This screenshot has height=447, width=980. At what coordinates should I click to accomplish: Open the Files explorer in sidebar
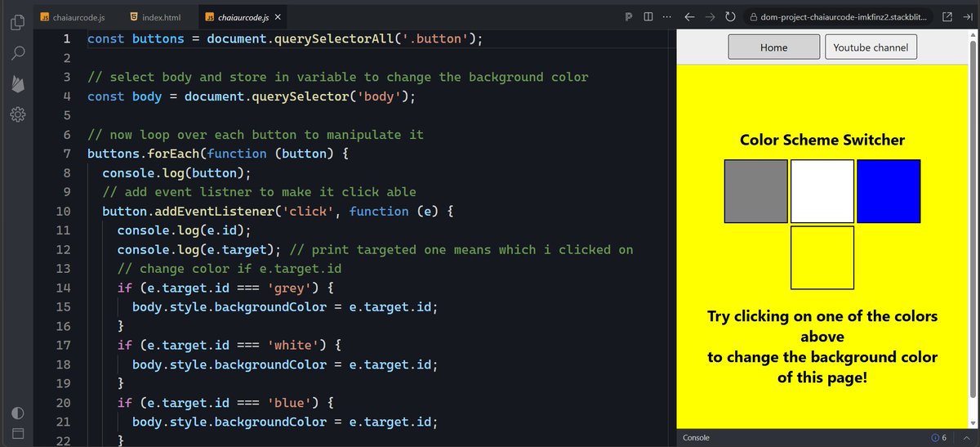point(18,23)
